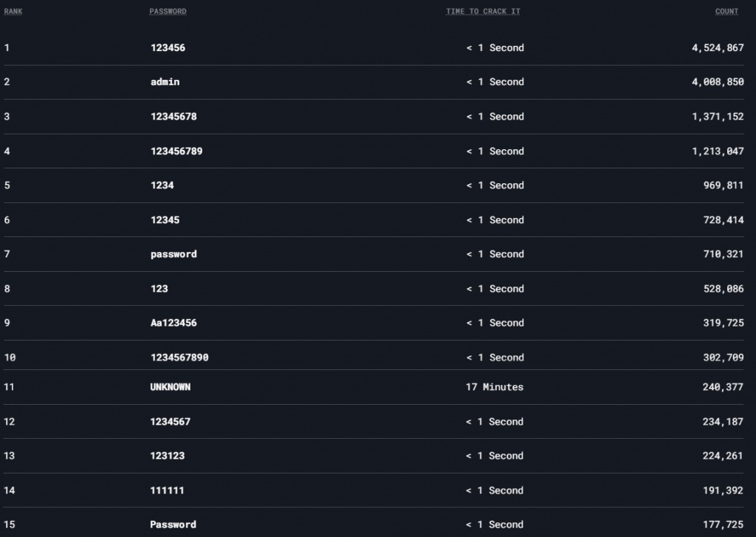Select the capitalized Password entry
This screenshot has width=756, height=537.
tap(173, 524)
